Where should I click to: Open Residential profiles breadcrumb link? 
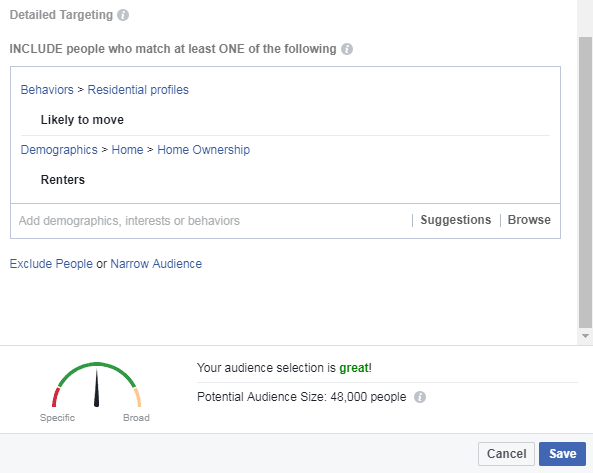point(138,90)
